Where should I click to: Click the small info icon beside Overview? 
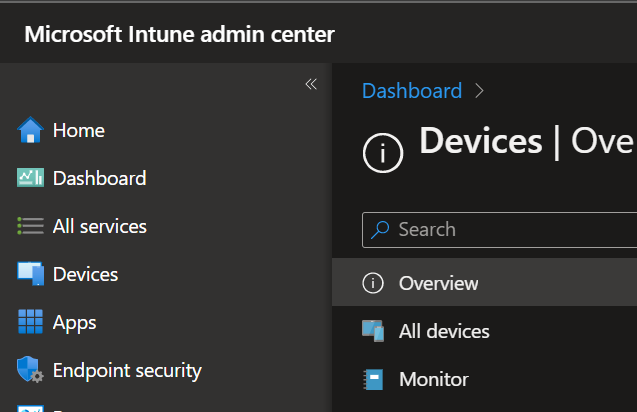[x=373, y=283]
